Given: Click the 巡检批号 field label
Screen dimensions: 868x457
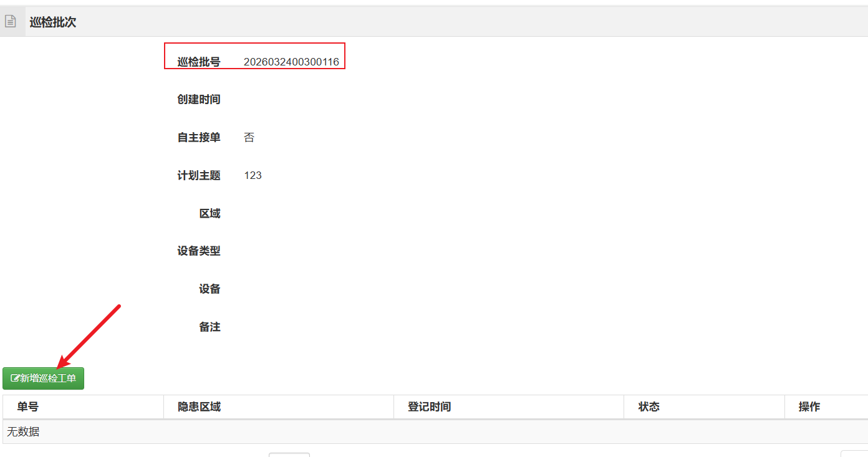Looking at the screenshot, I should (199, 62).
